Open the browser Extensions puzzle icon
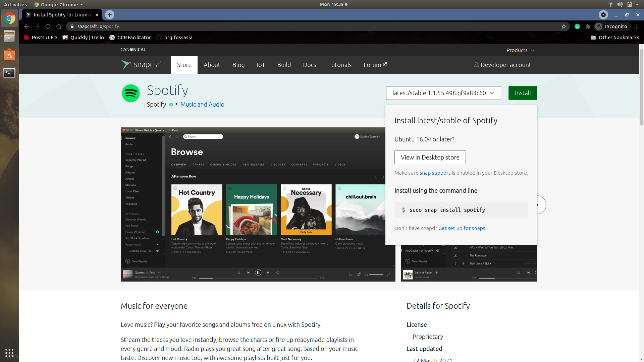This screenshot has height=362, width=644. click(x=588, y=26)
